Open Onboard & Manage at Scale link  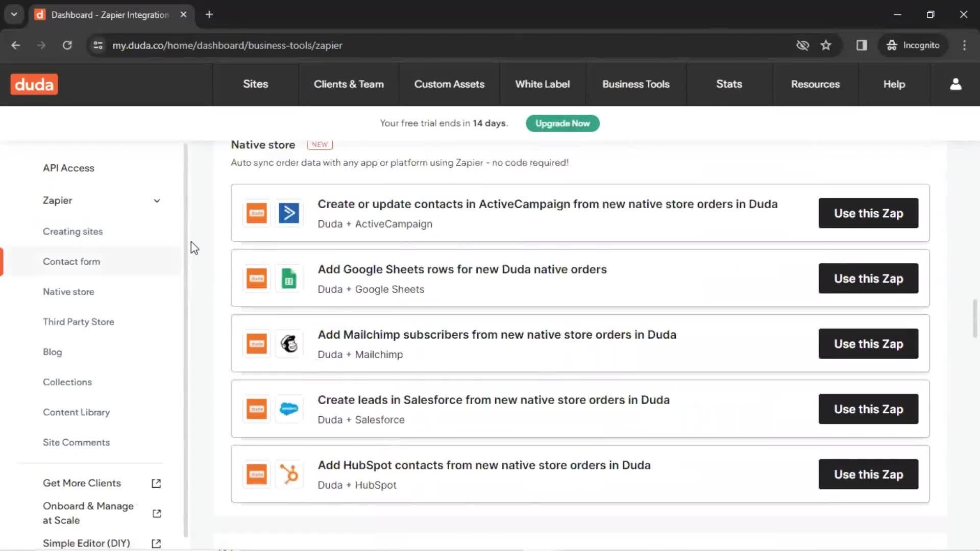pyautogui.click(x=88, y=513)
